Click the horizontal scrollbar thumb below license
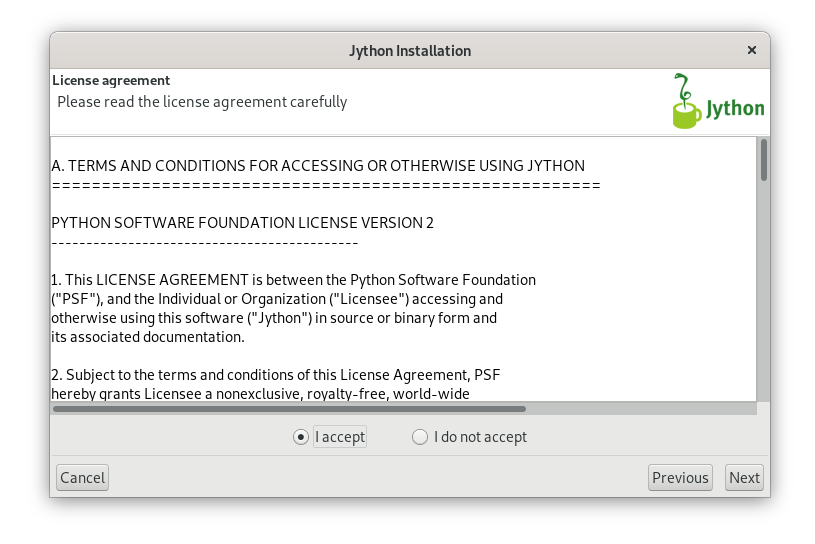The width and height of the screenshot is (815, 544). pyautogui.click(x=289, y=409)
